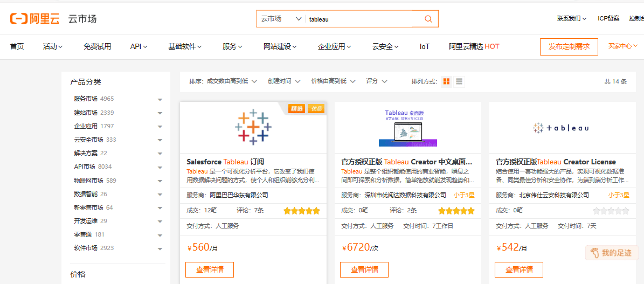Select 开发运维 category
This screenshot has width=644, height=284.
tap(86, 221)
